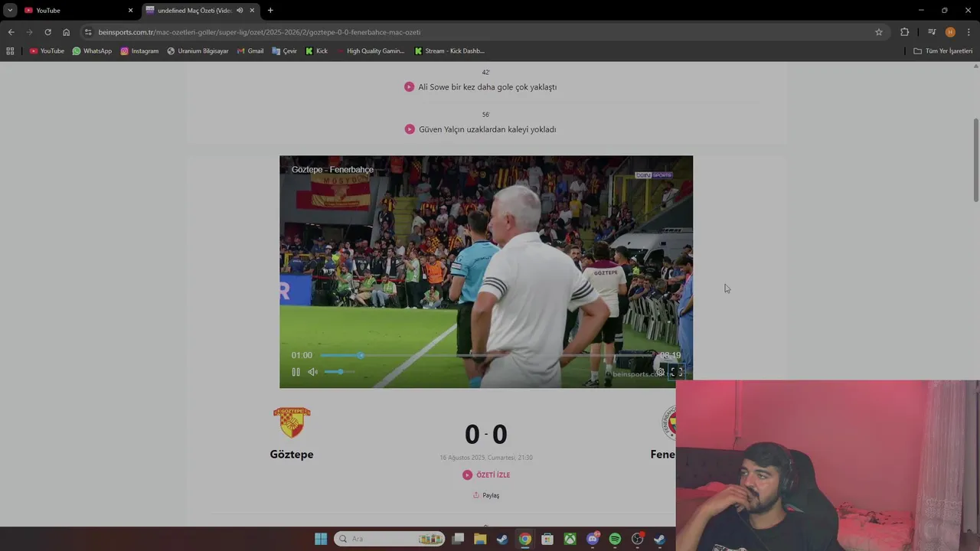Close the YouTube tab

[130, 10]
